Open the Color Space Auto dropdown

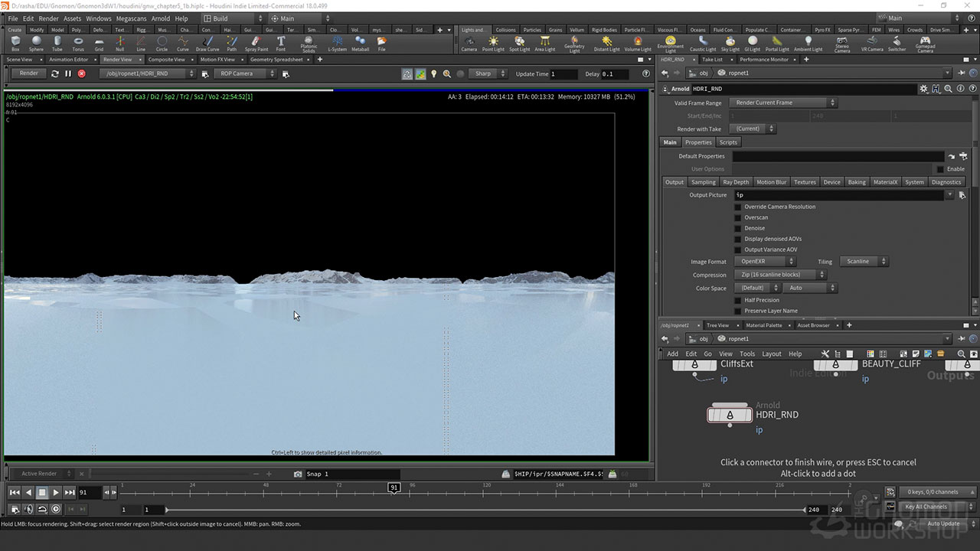click(x=809, y=288)
